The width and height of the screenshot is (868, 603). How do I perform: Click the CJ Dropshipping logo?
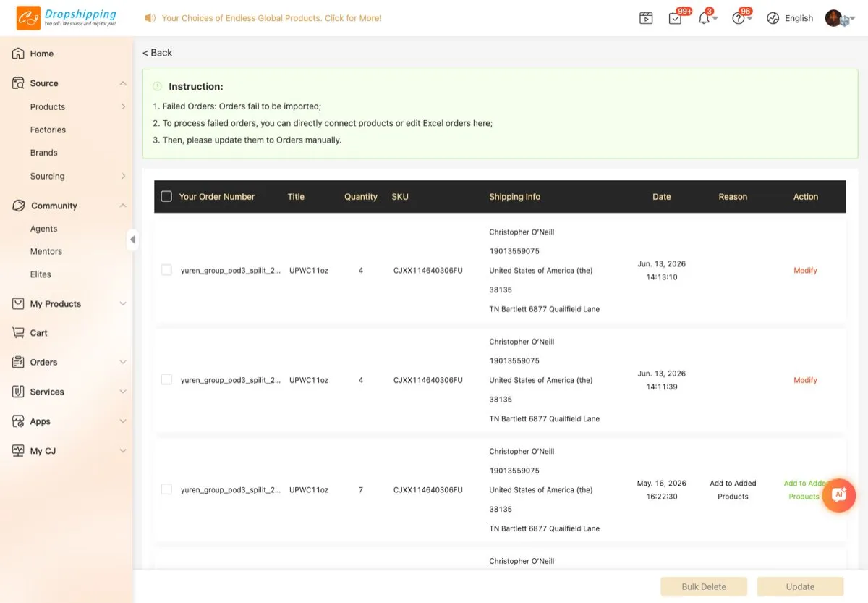tap(67, 18)
